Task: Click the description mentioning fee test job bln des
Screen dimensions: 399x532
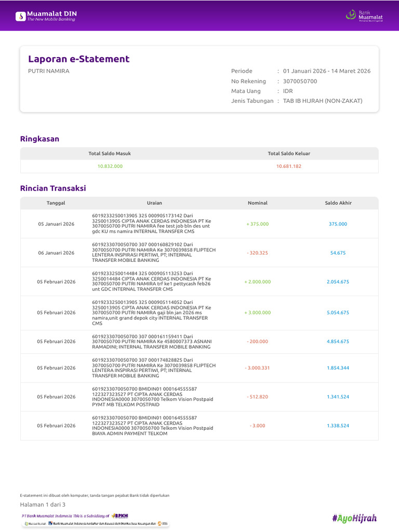Action: (x=151, y=223)
